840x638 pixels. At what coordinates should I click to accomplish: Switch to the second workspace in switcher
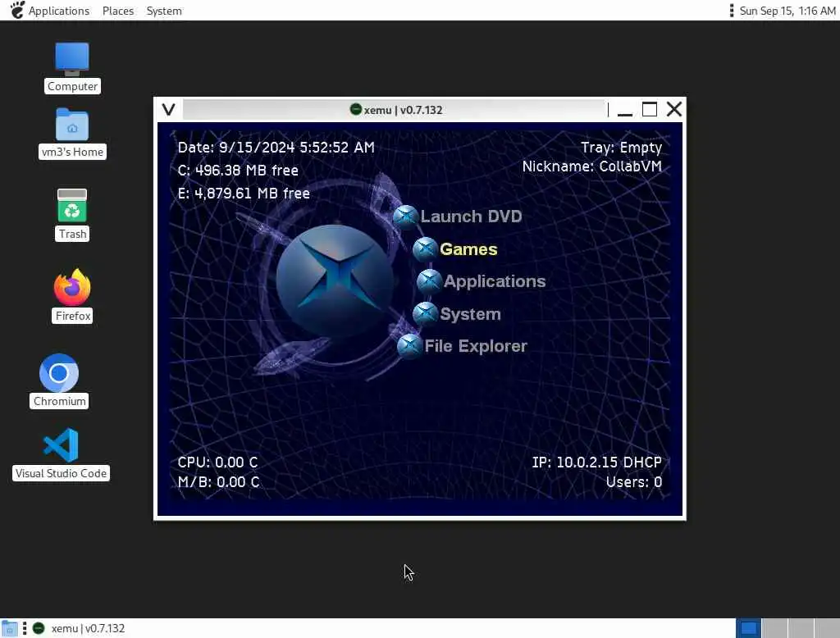tap(774, 628)
